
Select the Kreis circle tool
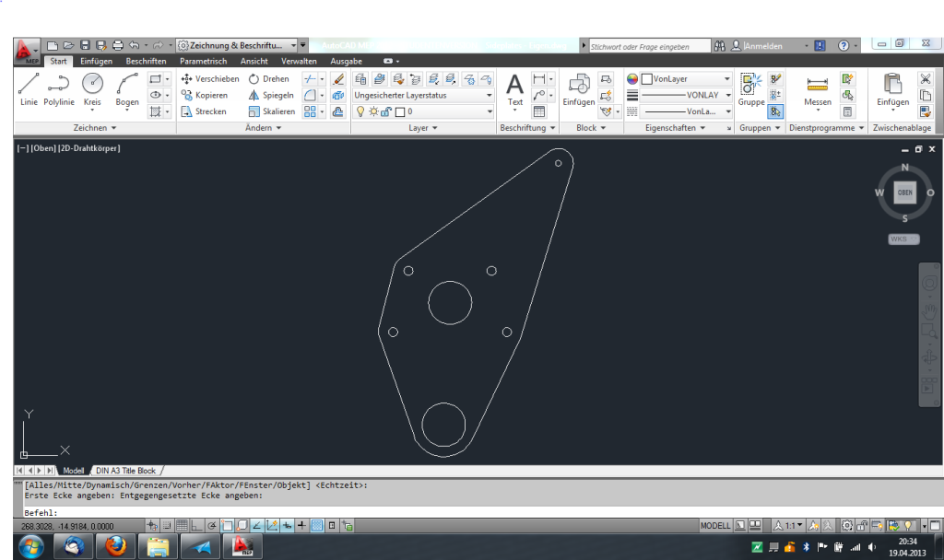[x=92, y=89]
